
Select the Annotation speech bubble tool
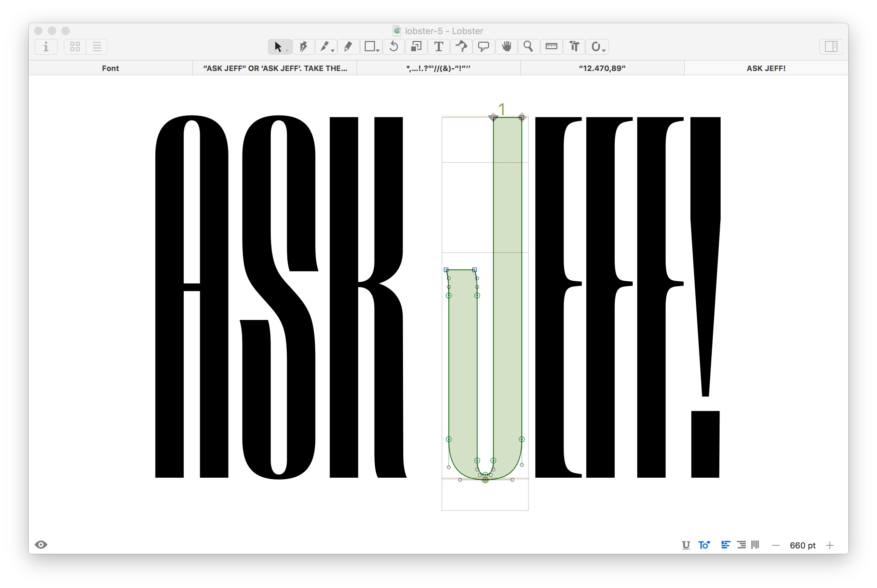coord(483,47)
